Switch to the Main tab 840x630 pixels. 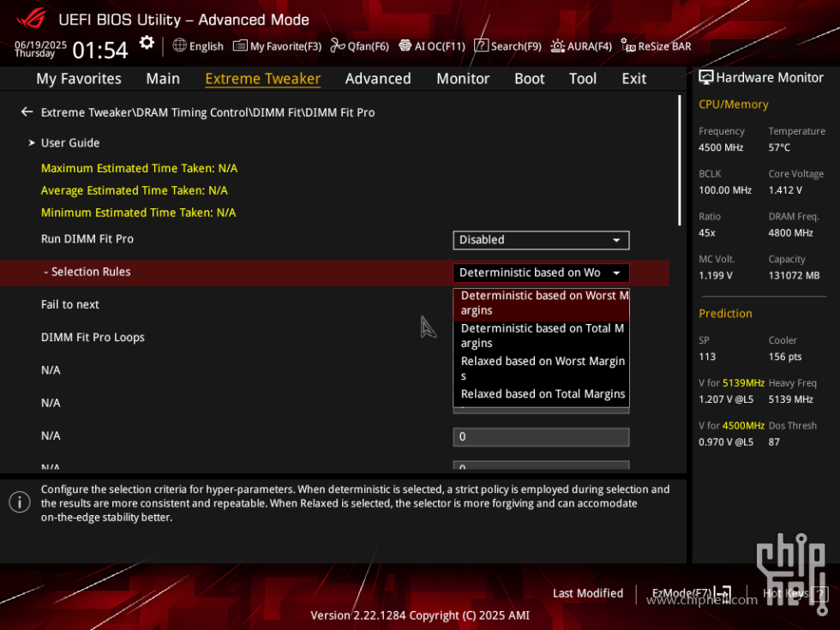coord(163,79)
